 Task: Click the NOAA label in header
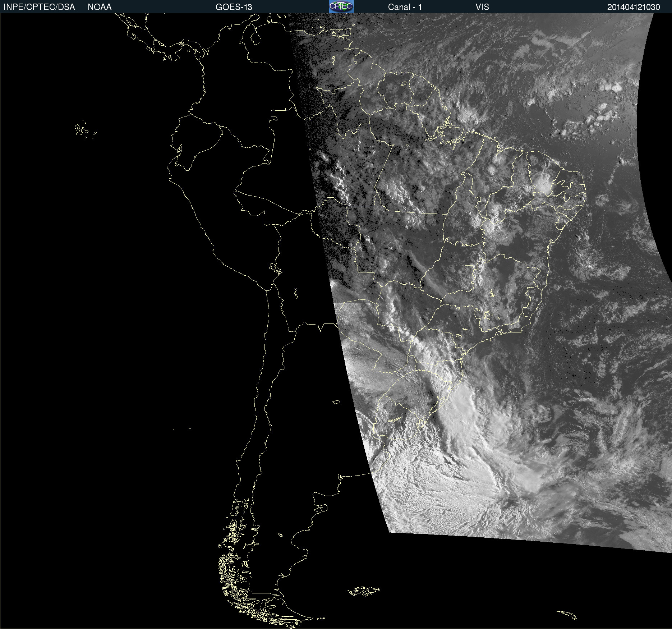click(x=100, y=7)
